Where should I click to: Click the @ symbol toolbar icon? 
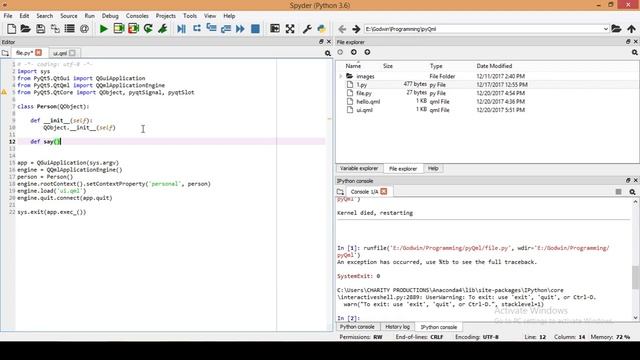(84, 29)
